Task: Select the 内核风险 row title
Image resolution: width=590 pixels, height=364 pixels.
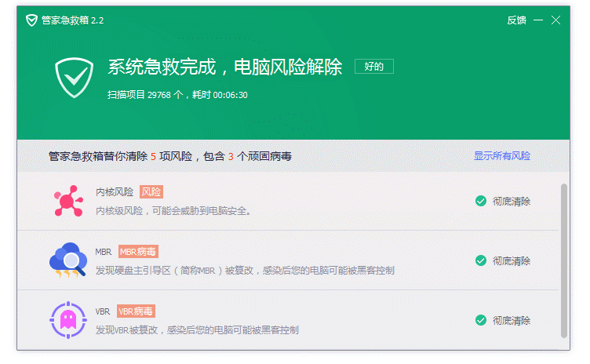Action: click(x=115, y=192)
